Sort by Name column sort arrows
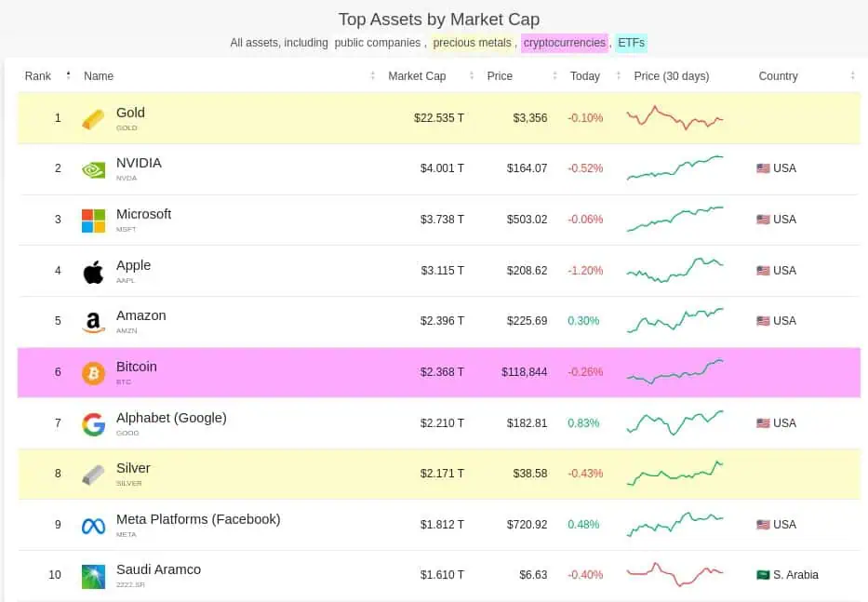This screenshot has height=602, width=868. [x=372, y=76]
